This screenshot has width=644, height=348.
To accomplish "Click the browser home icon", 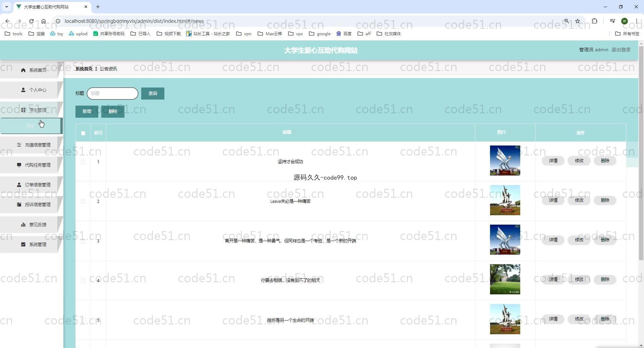I will click(x=44, y=21).
